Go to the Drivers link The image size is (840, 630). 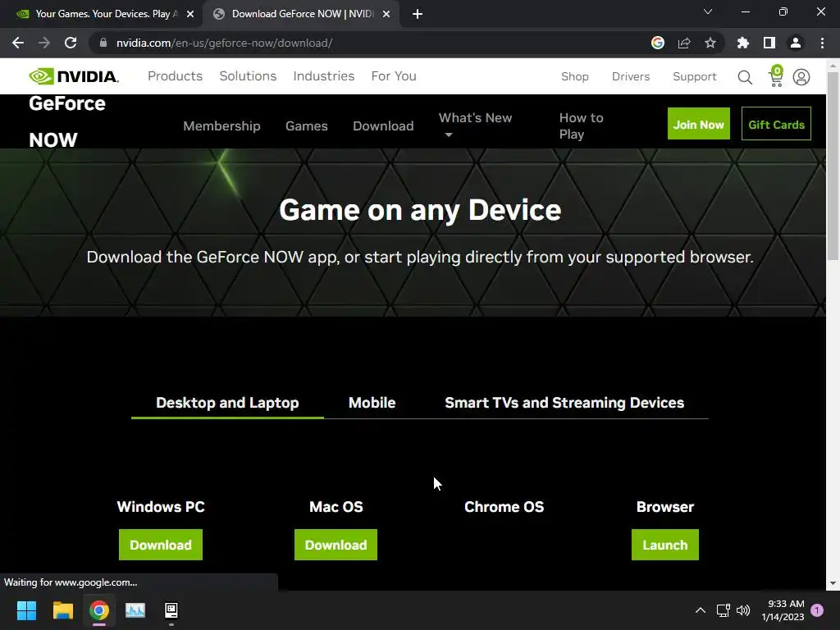tap(631, 76)
